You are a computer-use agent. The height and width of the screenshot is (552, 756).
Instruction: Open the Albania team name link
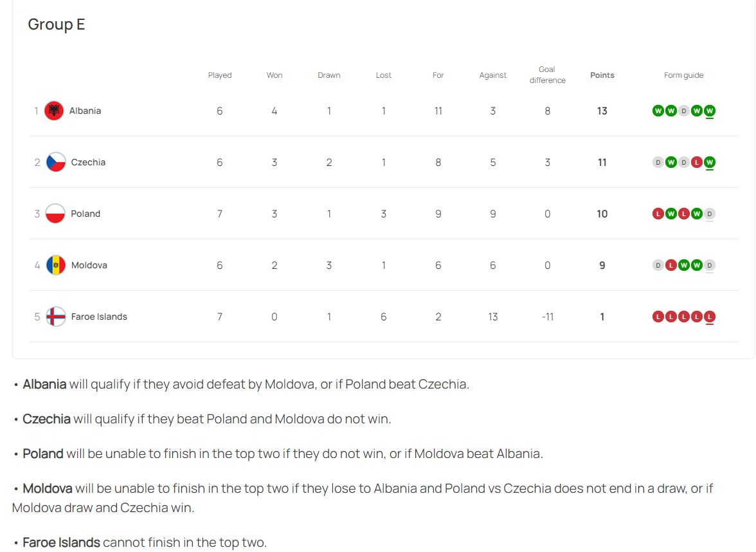point(85,111)
